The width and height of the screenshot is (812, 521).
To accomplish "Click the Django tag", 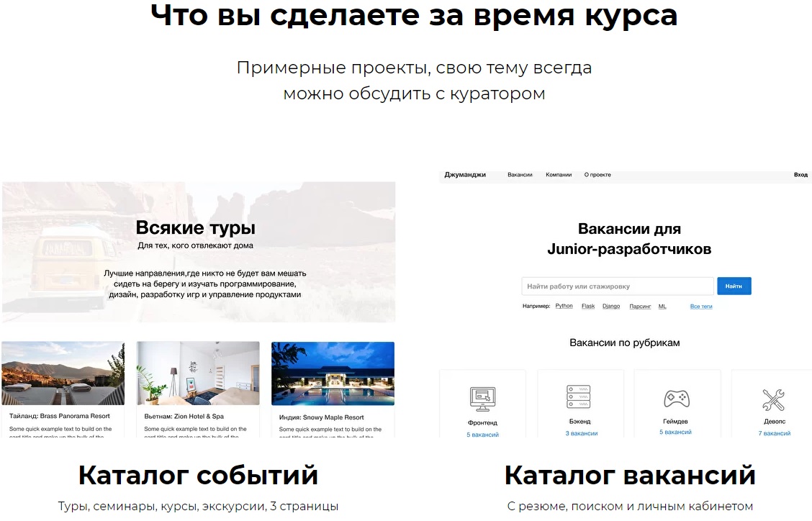I will pyautogui.click(x=613, y=305).
